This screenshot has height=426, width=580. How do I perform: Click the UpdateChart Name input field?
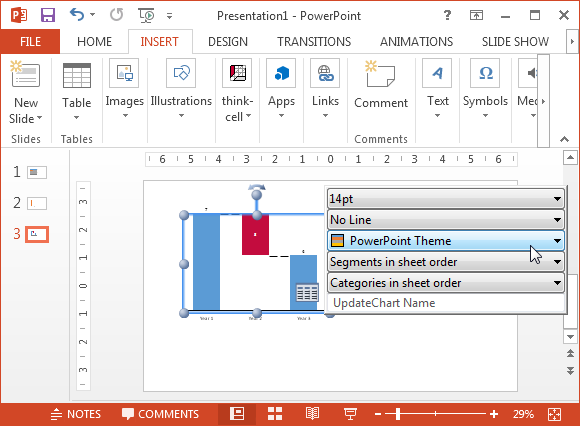pyautogui.click(x=445, y=303)
